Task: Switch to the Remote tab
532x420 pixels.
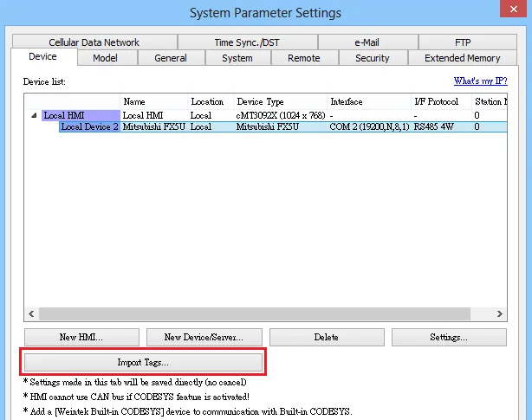Action: (304, 58)
